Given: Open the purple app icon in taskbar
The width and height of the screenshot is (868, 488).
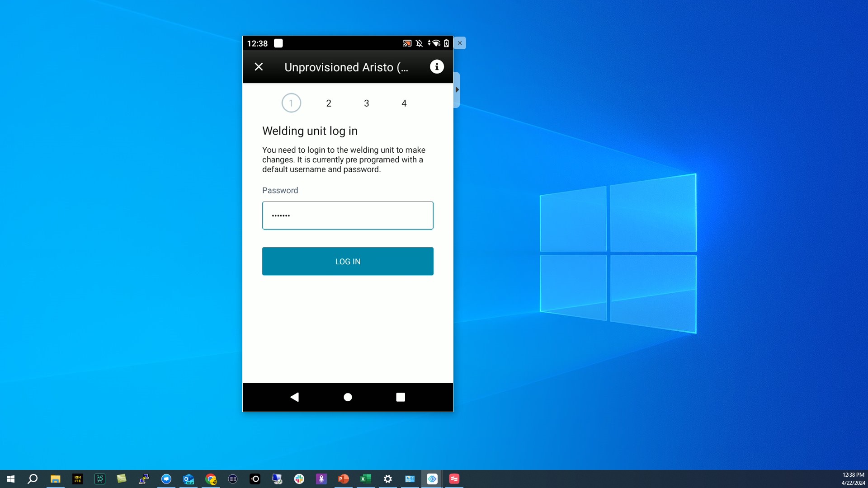Looking at the screenshot, I should (321, 479).
